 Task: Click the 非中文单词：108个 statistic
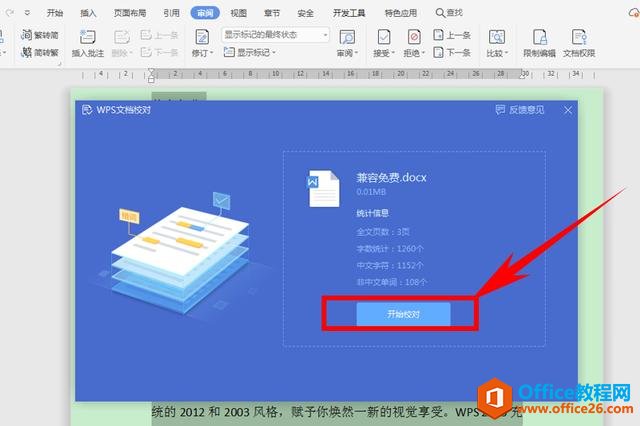pos(392,282)
